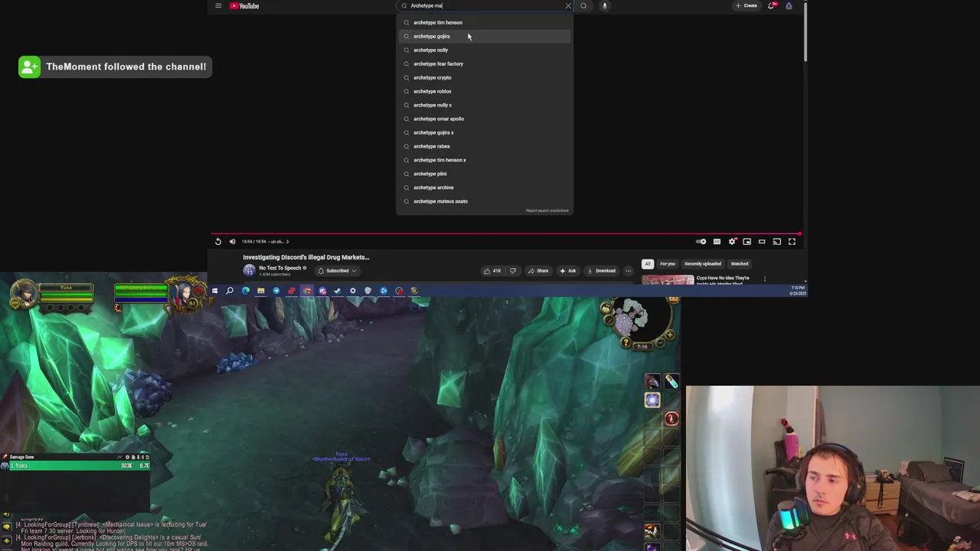Screen dimensions: 980x551
Task: Select the 'For you' filter chip
Action: point(668,264)
